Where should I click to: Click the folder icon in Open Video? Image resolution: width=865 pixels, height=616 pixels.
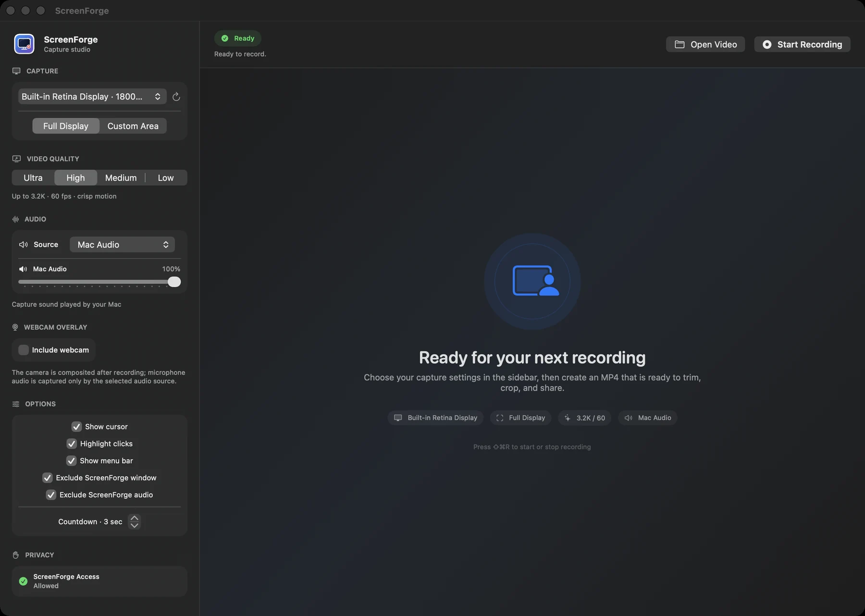(680, 44)
